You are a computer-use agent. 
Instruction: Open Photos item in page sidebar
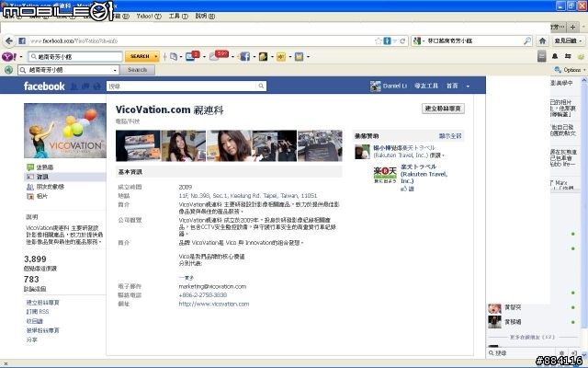pyautogui.click(x=37, y=196)
